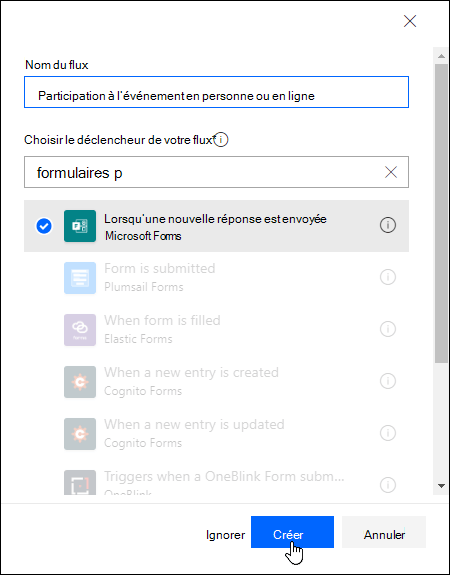Click the Plumsail Forms trigger icon

[x=80, y=278]
